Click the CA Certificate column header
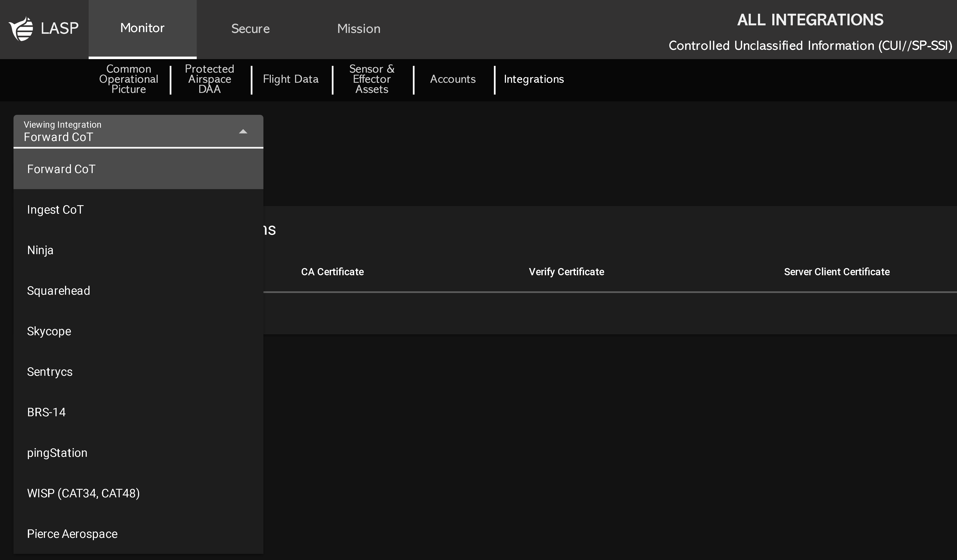Image resolution: width=957 pixels, height=560 pixels. pos(332,272)
